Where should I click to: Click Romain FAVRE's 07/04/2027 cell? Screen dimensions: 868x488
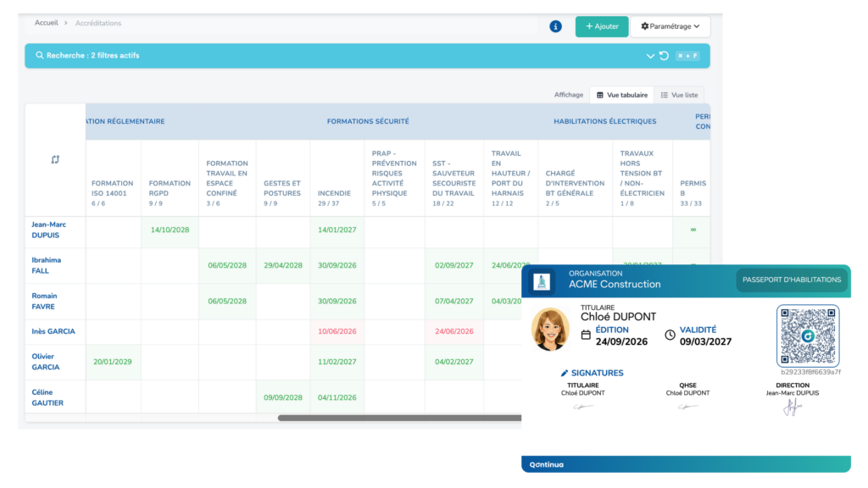point(454,302)
